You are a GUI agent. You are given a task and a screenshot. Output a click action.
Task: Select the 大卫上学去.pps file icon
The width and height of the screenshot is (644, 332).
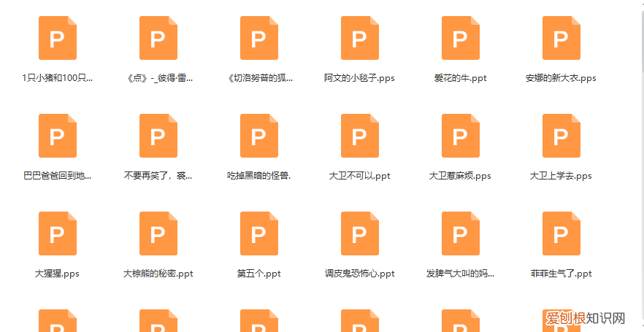tap(561, 136)
